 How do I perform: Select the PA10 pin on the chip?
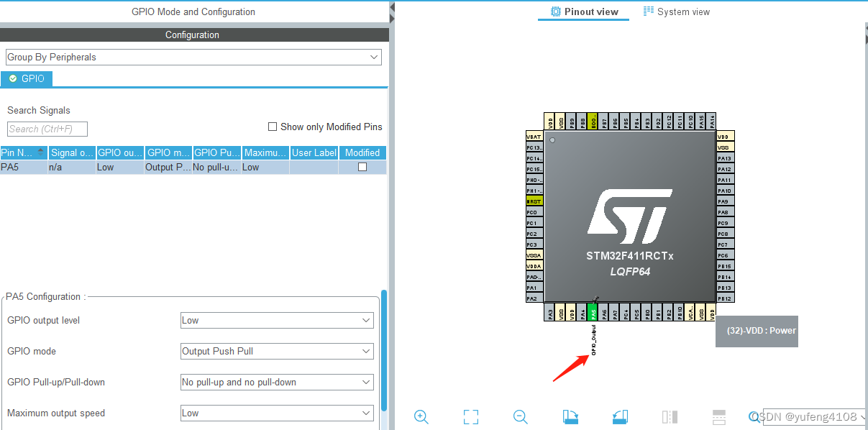pos(726,191)
